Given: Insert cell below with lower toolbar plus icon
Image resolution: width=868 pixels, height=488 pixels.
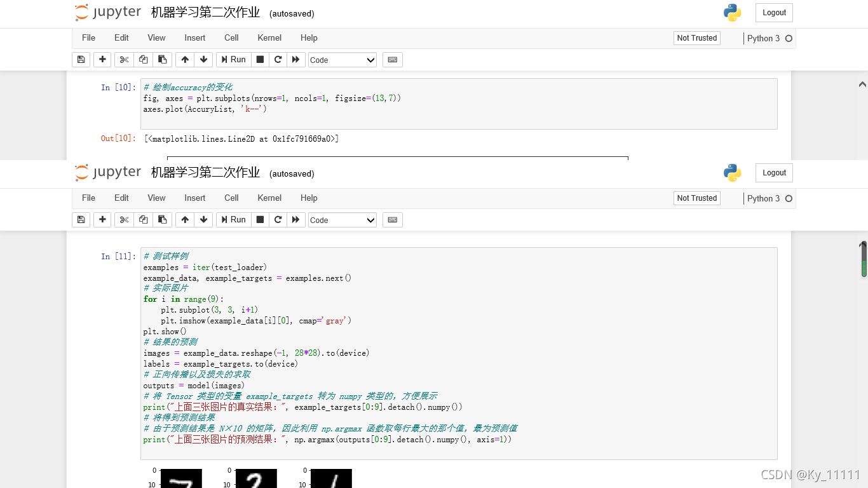Looking at the screenshot, I should click(102, 220).
